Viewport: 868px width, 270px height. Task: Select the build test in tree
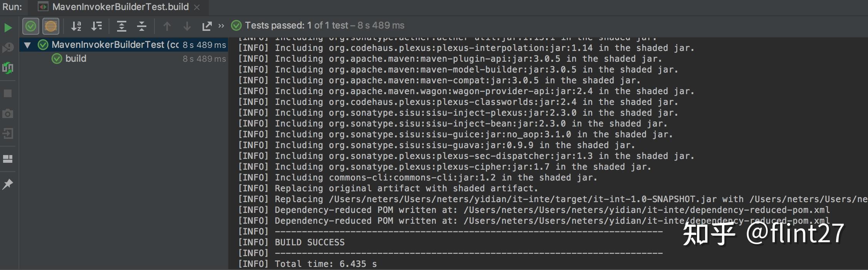pyautogui.click(x=76, y=59)
